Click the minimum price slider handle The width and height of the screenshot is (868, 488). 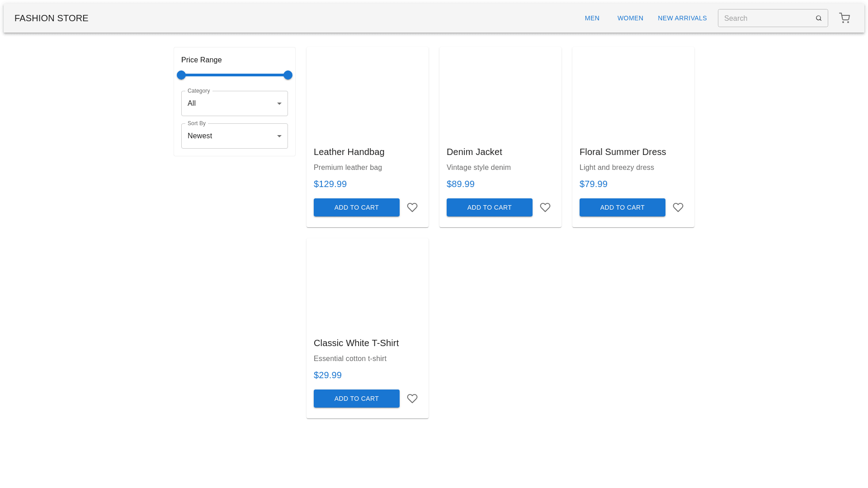pyautogui.click(x=181, y=75)
